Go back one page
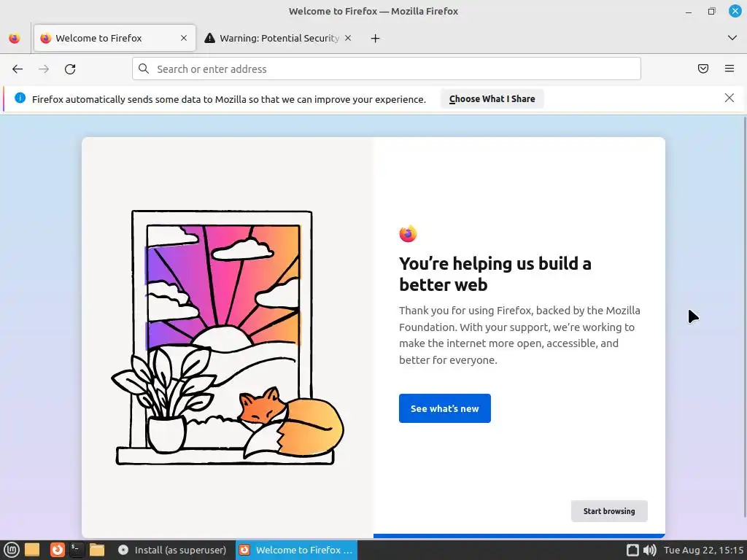This screenshot has height=560, width=747. click(18, 69)
